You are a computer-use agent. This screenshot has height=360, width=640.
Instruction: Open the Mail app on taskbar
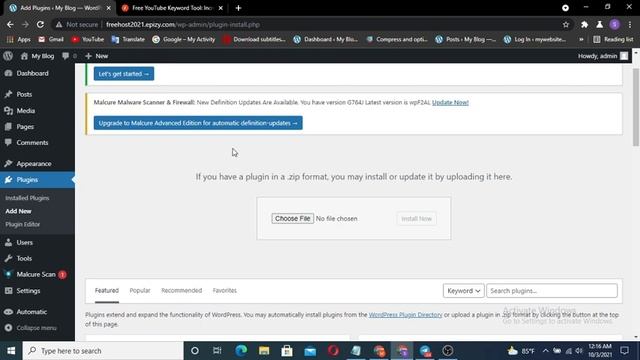[310, 351]
